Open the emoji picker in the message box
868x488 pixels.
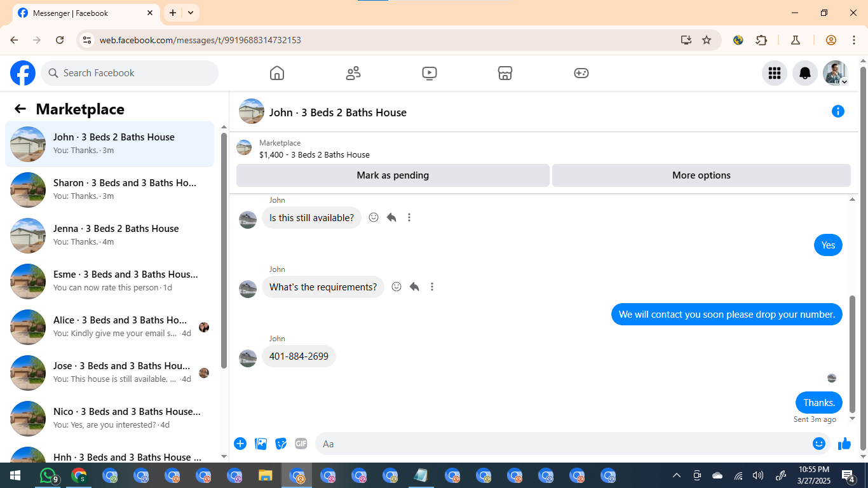[819, 444]
